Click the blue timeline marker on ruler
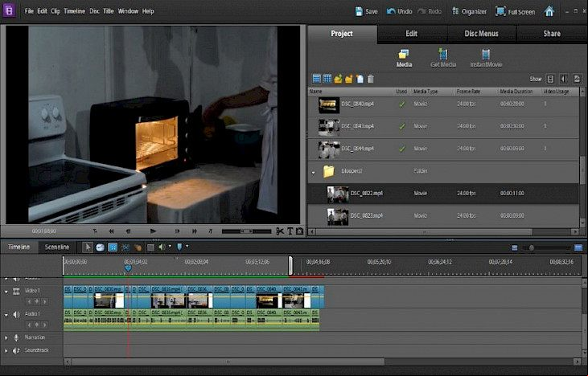Screen dimensions: 588x376 click(128, 268)
